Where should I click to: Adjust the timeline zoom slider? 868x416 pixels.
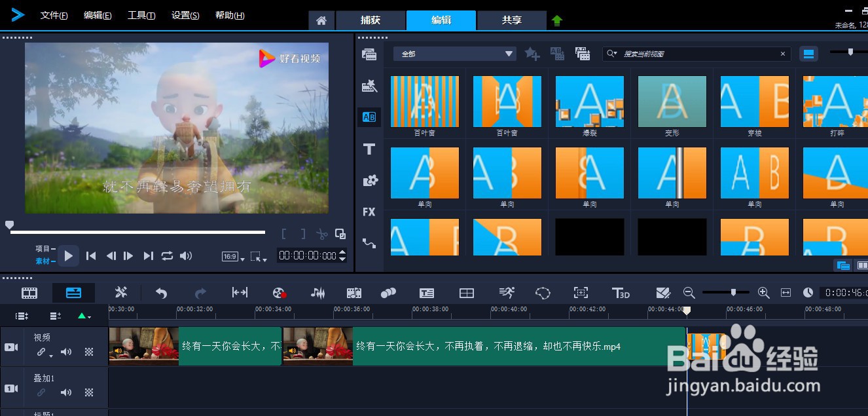point(733,292)
